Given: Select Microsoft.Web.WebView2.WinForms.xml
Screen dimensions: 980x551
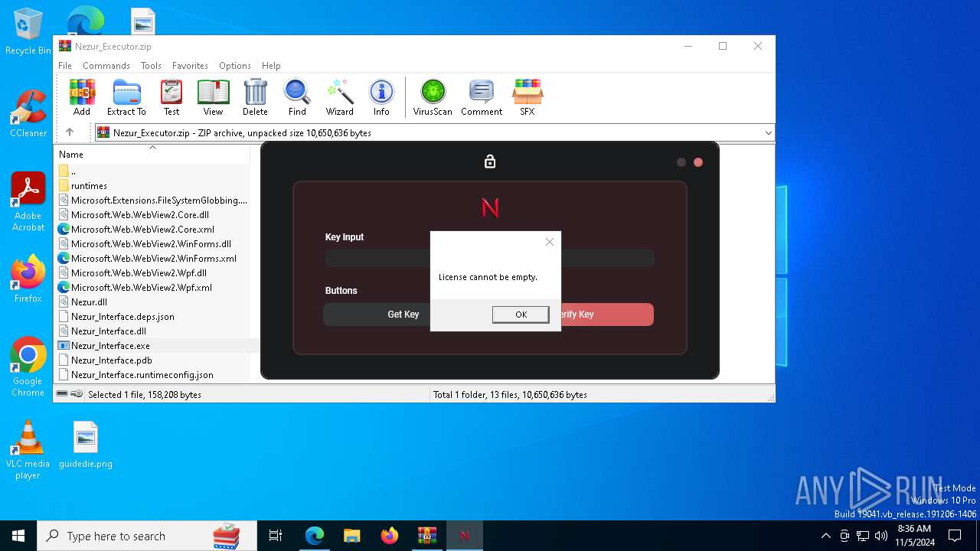Looking at the screenshot, I should pos(152,259).
